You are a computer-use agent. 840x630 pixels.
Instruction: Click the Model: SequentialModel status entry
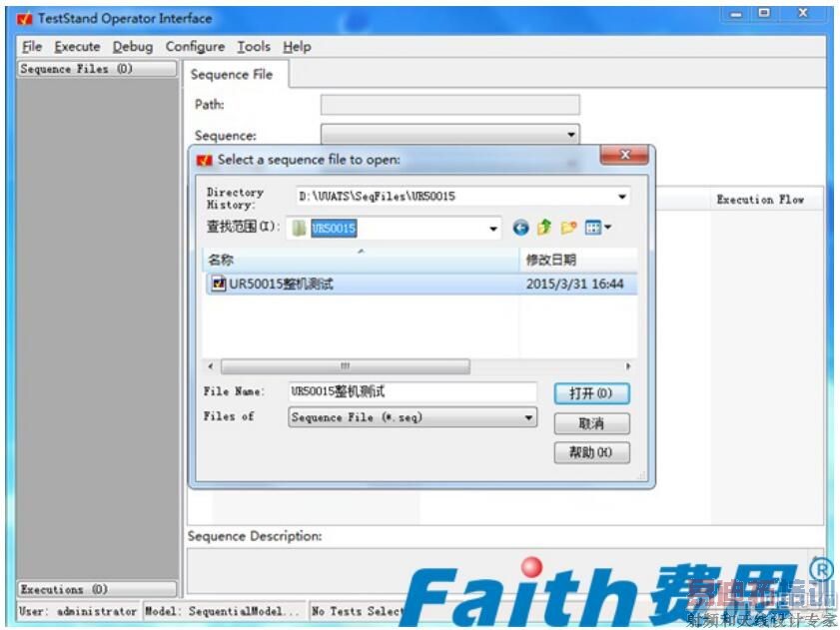224,611
